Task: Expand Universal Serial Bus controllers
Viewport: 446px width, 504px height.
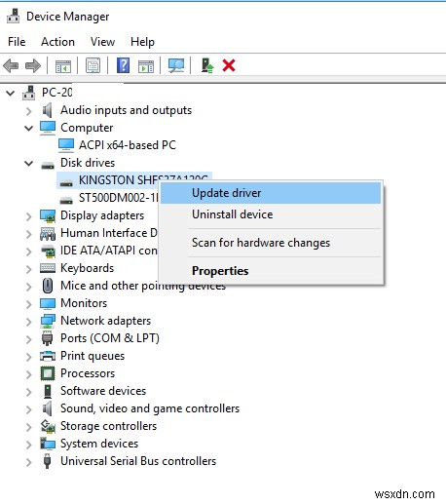Action: coord(28,462)
